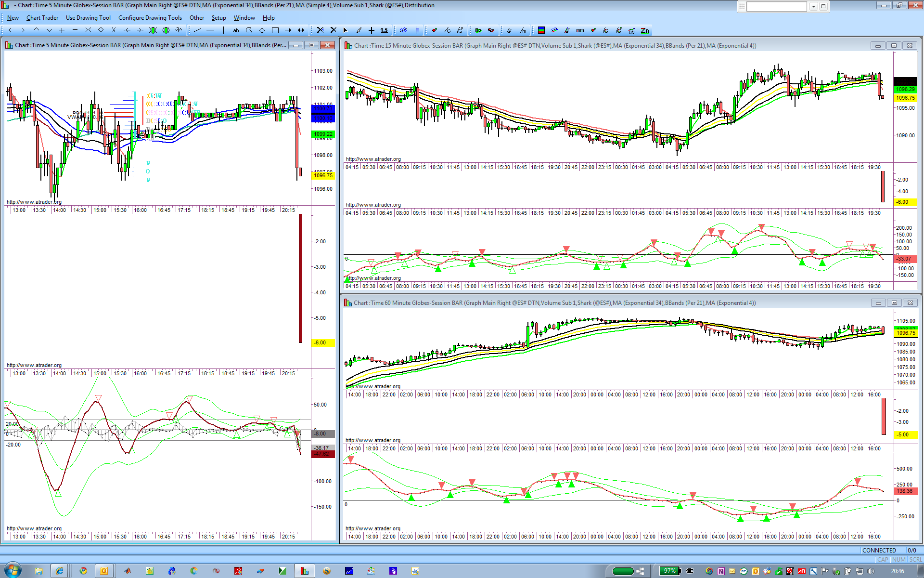
Task: Open the Setup menu
Action: [219, 18]
